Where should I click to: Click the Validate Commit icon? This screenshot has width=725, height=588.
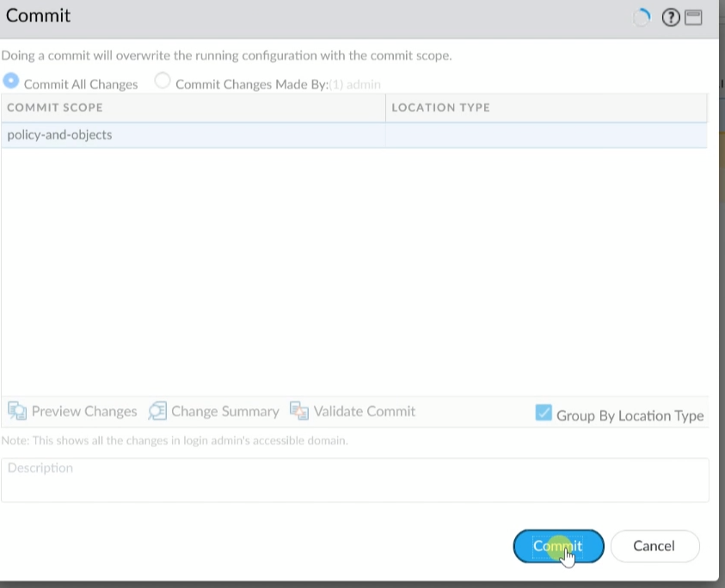299,411
